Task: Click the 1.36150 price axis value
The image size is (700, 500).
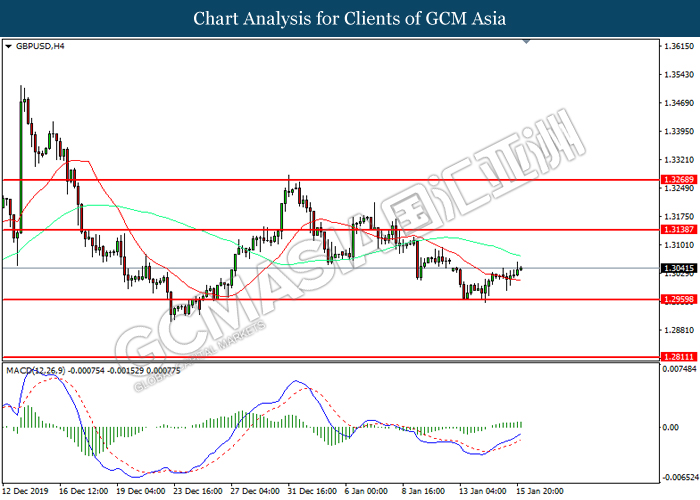Action: pos(679,46)
